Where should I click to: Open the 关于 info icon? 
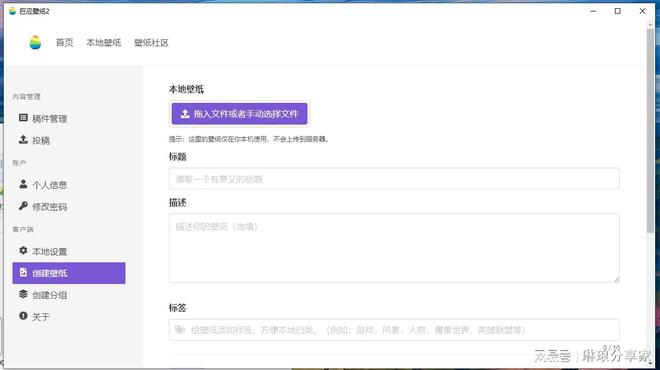pyautogui.click(x=23, y=316)
